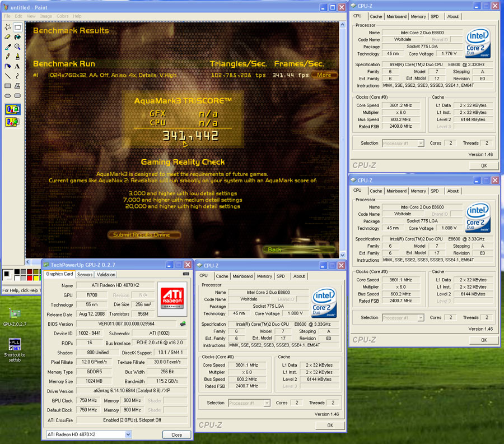Click the Intel Core 2 logo in lower-right CPU-Z
Screen dimensions: 504x444
tap(478, 217)
